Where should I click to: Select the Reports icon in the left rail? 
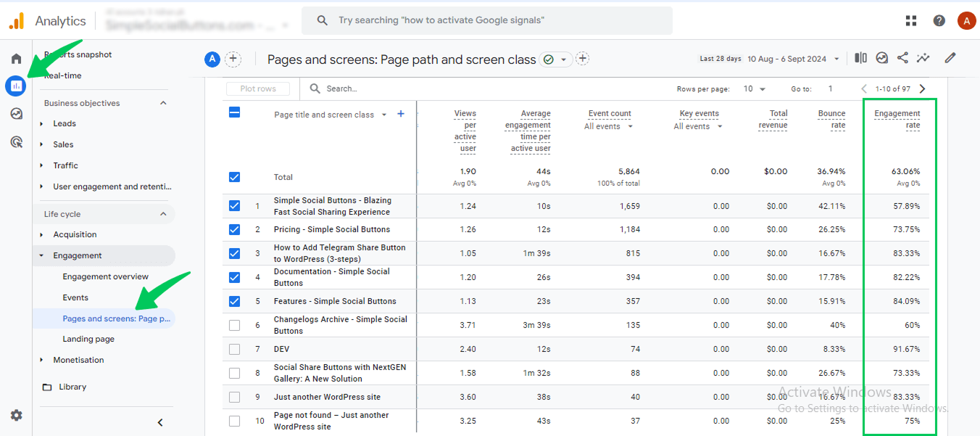16,86
